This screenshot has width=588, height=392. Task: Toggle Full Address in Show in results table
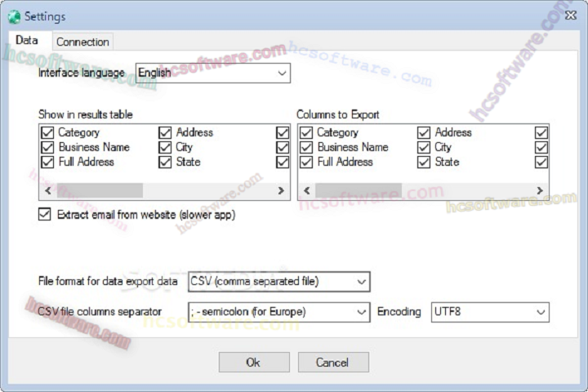tap(47, 162)
